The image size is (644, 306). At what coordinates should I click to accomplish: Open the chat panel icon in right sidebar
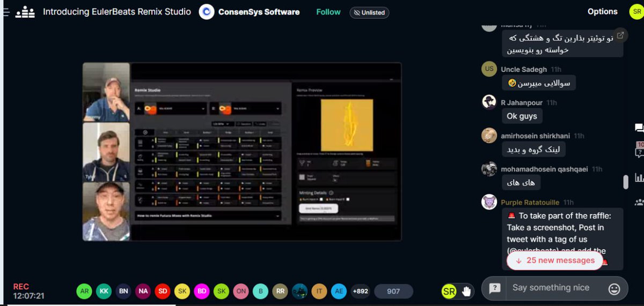(x=639, y=128)
